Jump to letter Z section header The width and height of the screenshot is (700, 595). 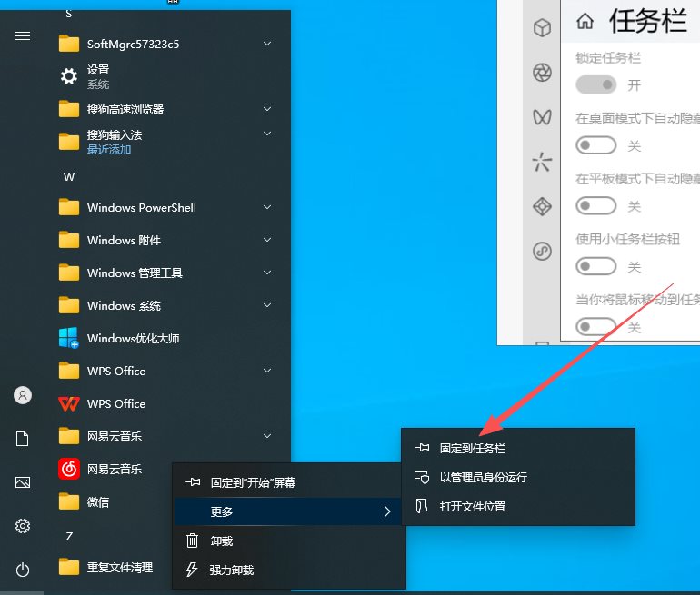[69, 536]
